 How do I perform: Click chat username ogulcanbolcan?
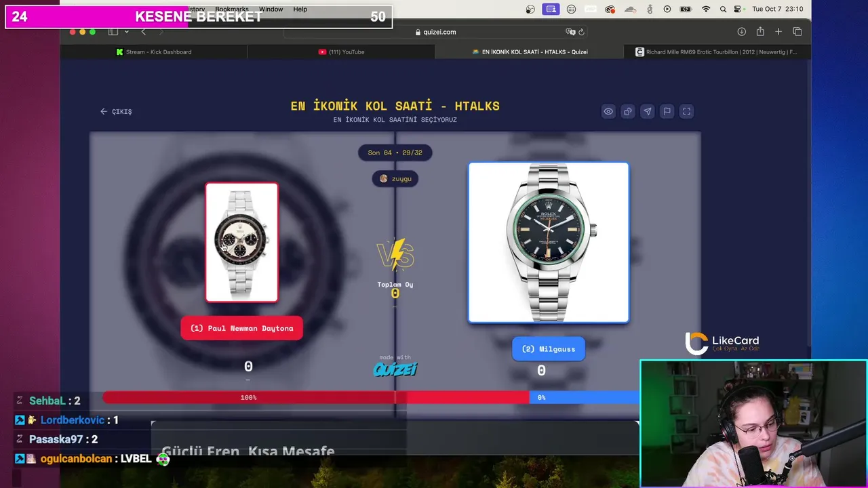click(x=77, y=459)
